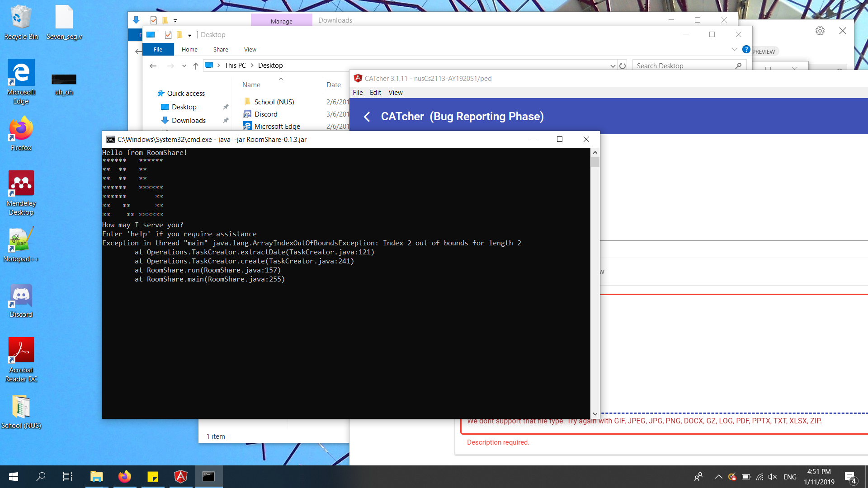Click the settings gear icon
This screenshot has height=488, width=868.
point(820,31)
